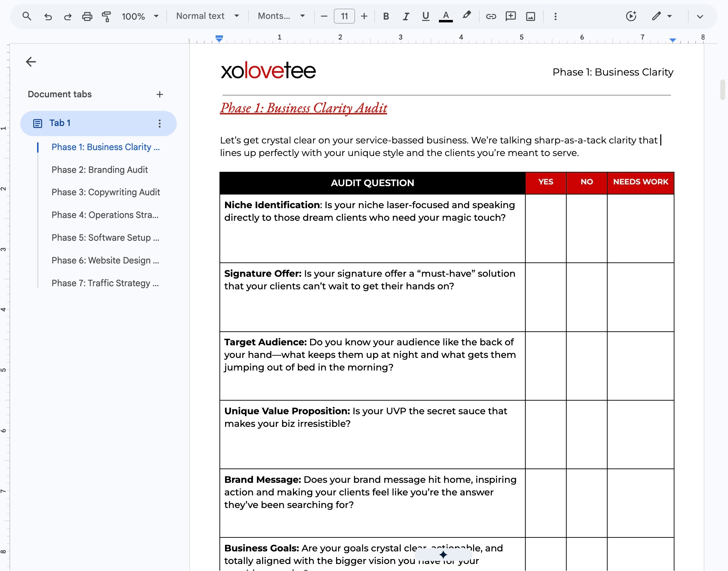728x571 pixels.
Task: Redo the last action
Action: pyautogui.click(x=68, y=16)
